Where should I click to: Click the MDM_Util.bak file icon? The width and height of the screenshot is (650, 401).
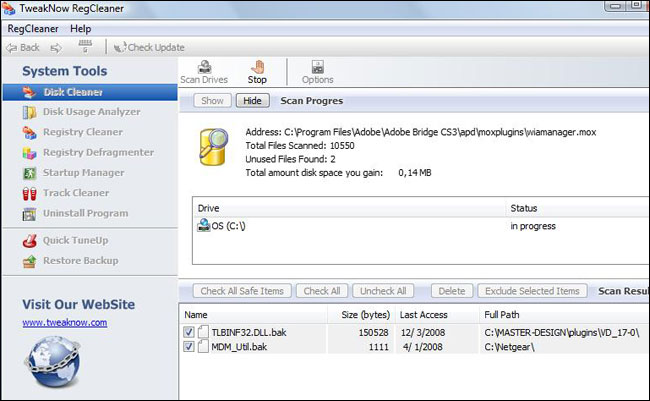[203, 346]
